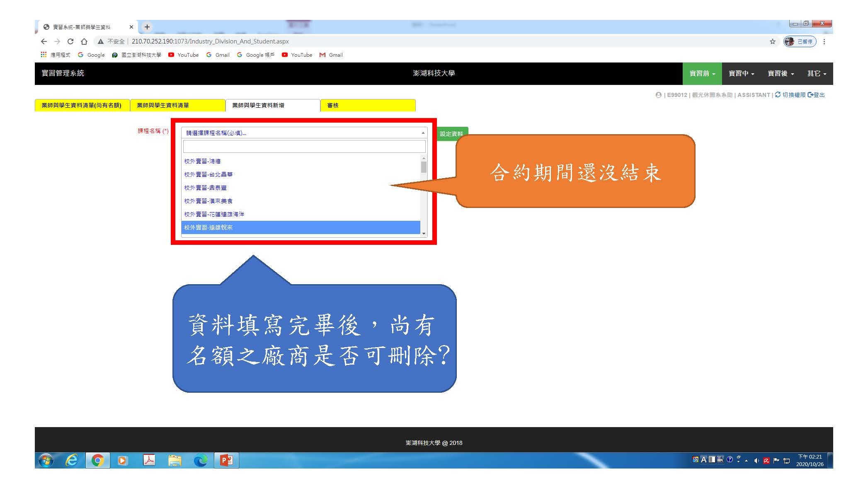Open the Chrome three-dot menu
Image resolution: width=868 pixels, height=488 pixels.
pyautogui.click(x=824, y=41)
